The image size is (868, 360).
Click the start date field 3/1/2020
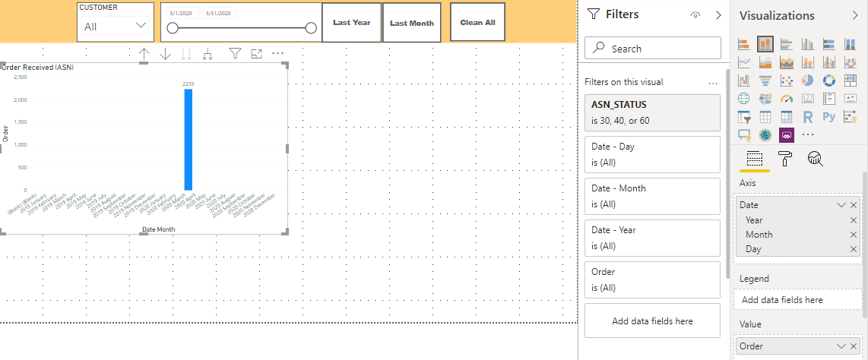click(183, 13)
